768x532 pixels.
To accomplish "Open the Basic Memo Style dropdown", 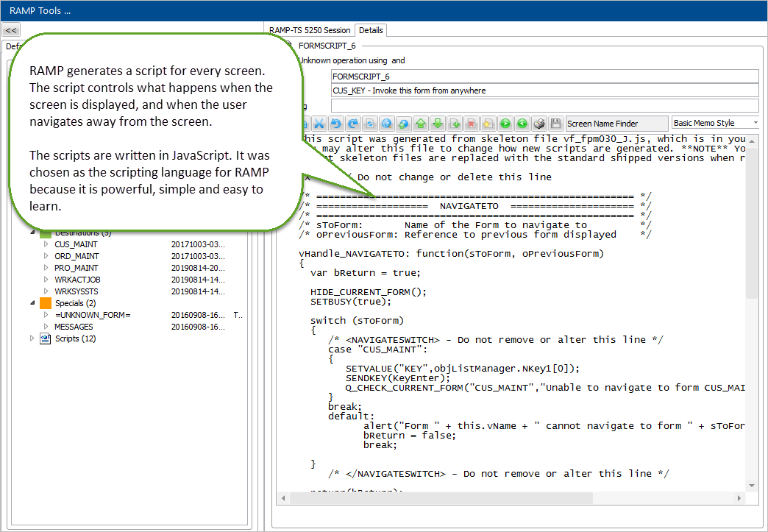I will (715, 124).
